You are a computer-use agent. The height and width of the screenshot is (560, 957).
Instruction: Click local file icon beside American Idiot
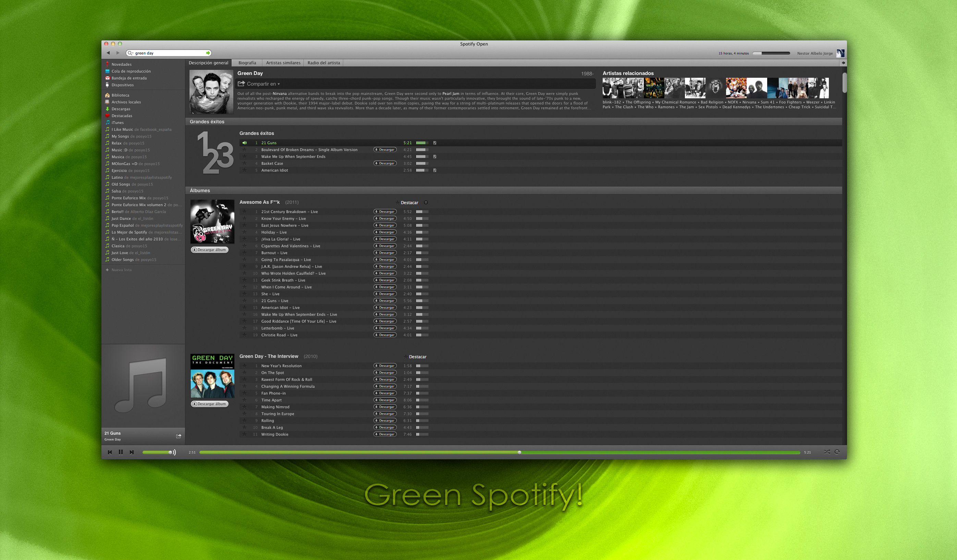(434, 171)
